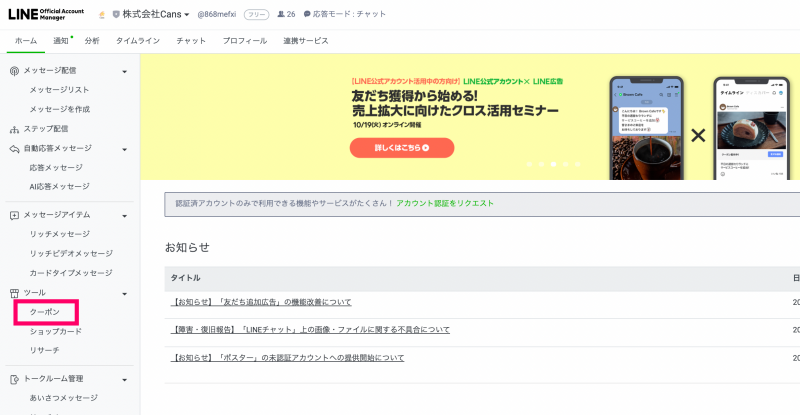Click the ツール shop icon in sidebar

(14, 293)
